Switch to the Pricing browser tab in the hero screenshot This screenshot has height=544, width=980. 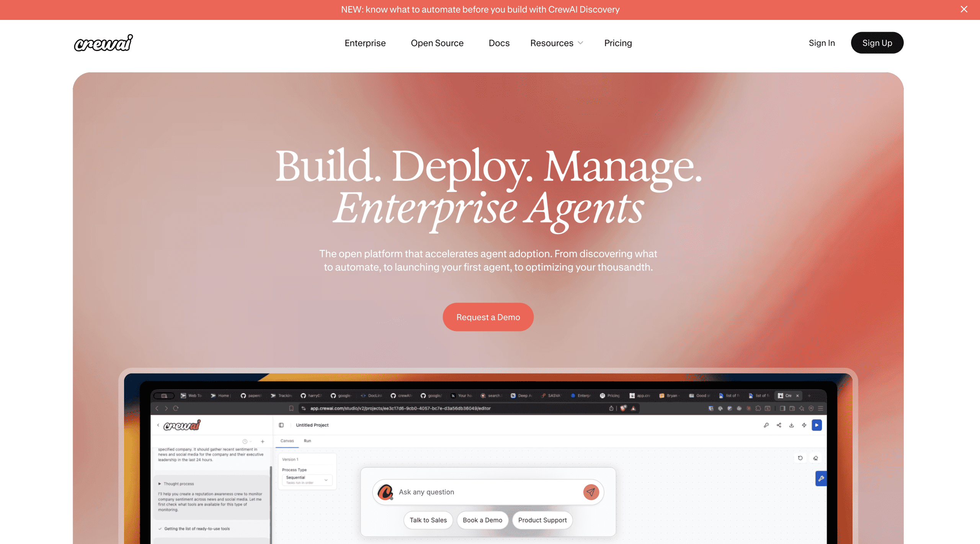(x=610, y=396)
